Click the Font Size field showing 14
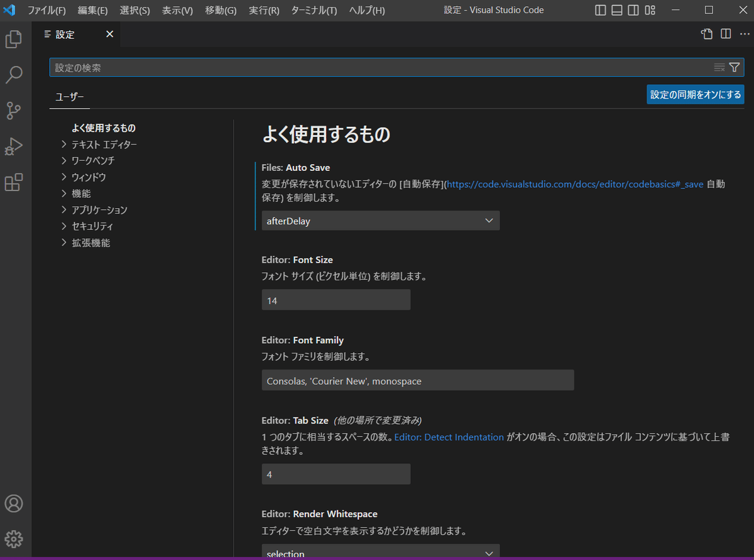Screen dimensions: 754x560 coord(336,300)
